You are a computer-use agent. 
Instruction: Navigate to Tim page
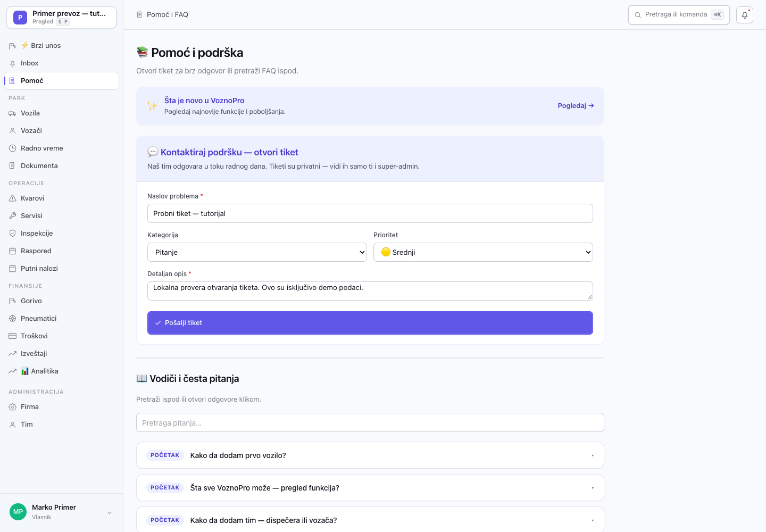[x=62, y=425]
